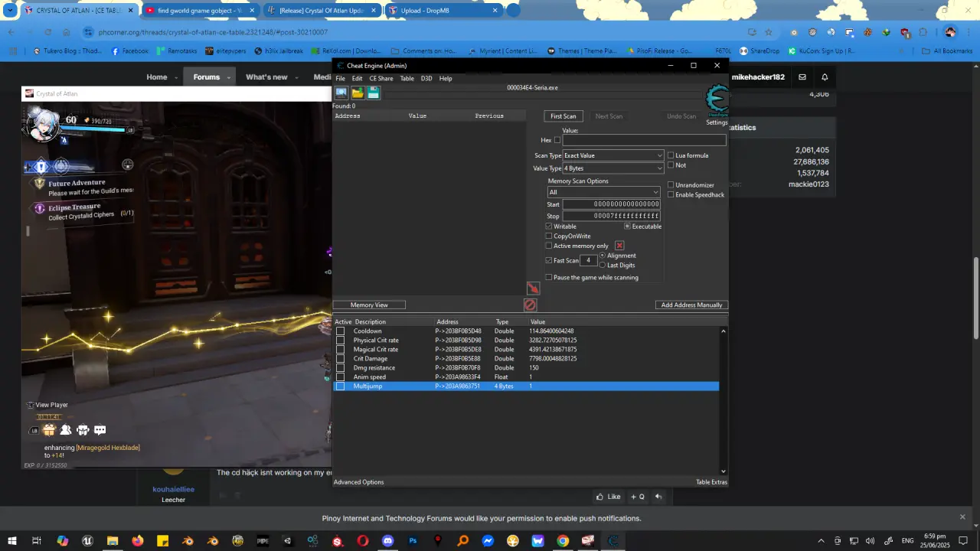Open Messenger from the taskbar
Viewport: 980px width, 551px height.
coord(488,541)
